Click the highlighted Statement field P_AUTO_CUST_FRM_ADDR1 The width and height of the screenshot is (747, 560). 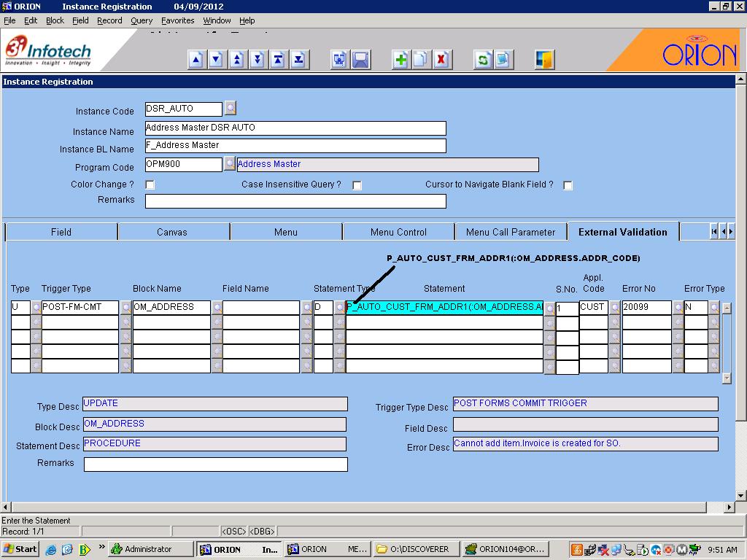pyautogui.click(x=444, y=308)
